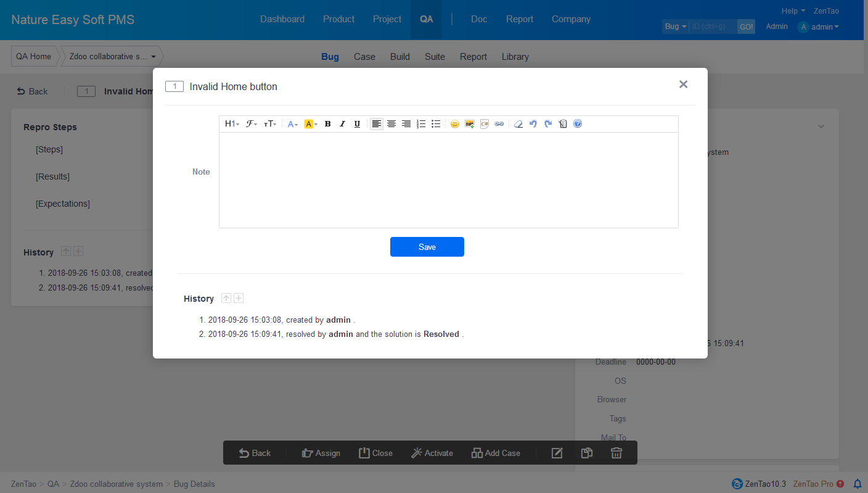868x493 pixels.
Task: Open the editor help icon
Action: pyautogui.click(x=578, y=124)
